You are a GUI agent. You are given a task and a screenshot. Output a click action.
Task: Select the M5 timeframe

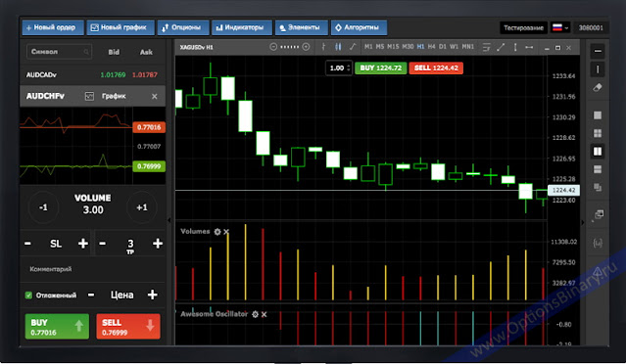pos(380,47)
